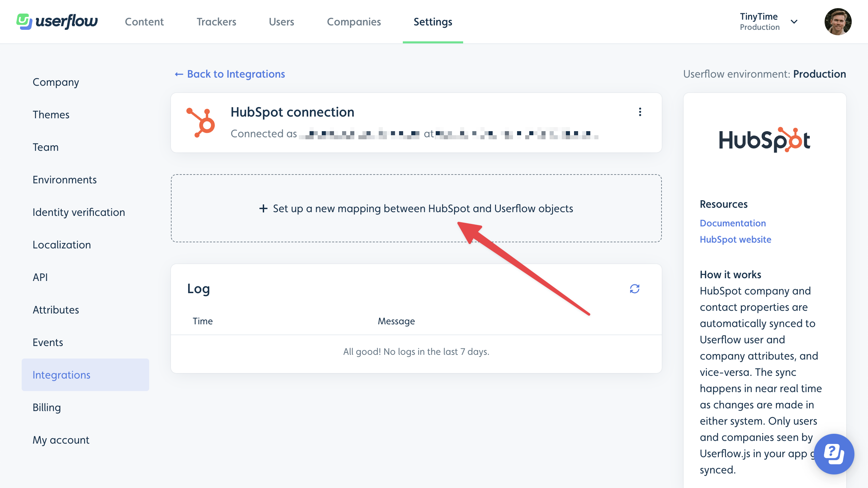Expand the TinyTime Production environment dropdown
The image size is (868, 488).
click(768, 22)
